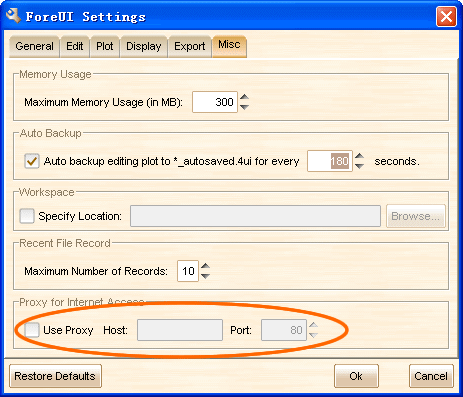Toggle the Auto backup checkbox
The image size is (463, 397).
tap(32, 161)
